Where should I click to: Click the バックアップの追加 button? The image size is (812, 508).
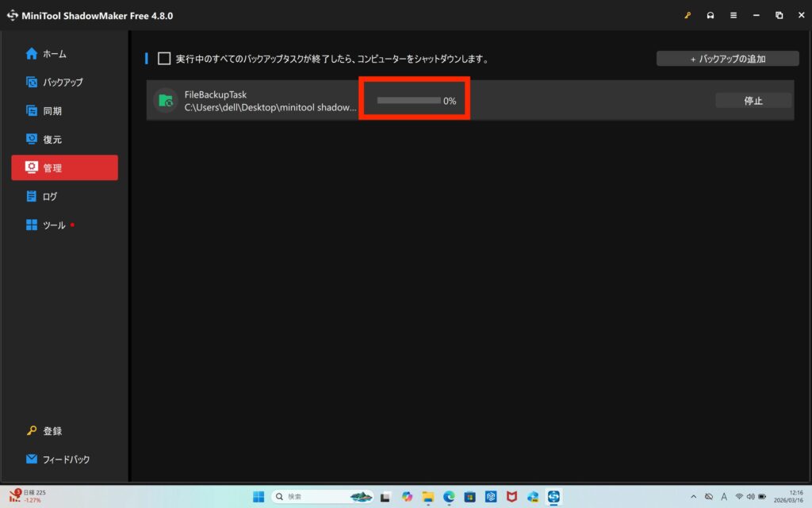tap(727, 58)
